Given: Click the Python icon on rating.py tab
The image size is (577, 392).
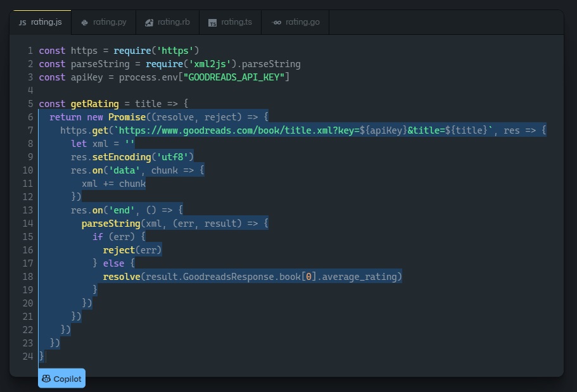Looking at the screenshot, I should [x=85, y=22].
